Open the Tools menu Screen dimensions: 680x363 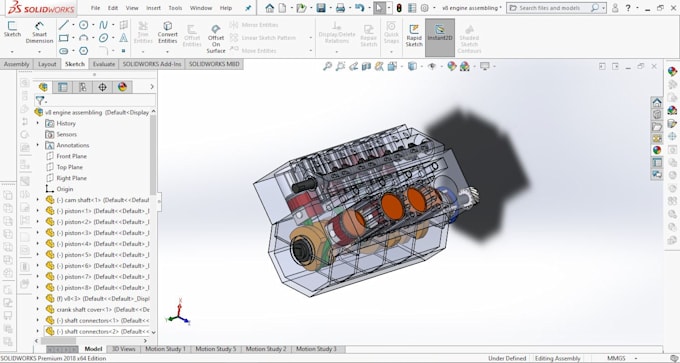click(175, 8)
